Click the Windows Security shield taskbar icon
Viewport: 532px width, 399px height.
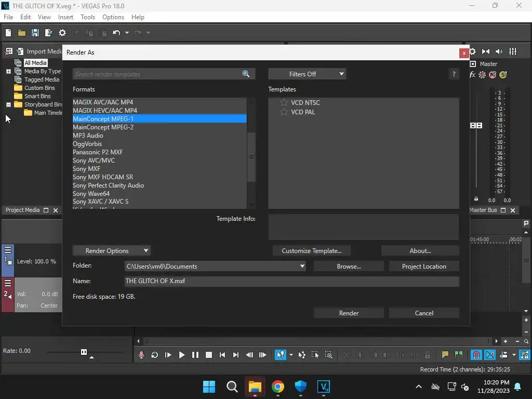coord(301,387)
